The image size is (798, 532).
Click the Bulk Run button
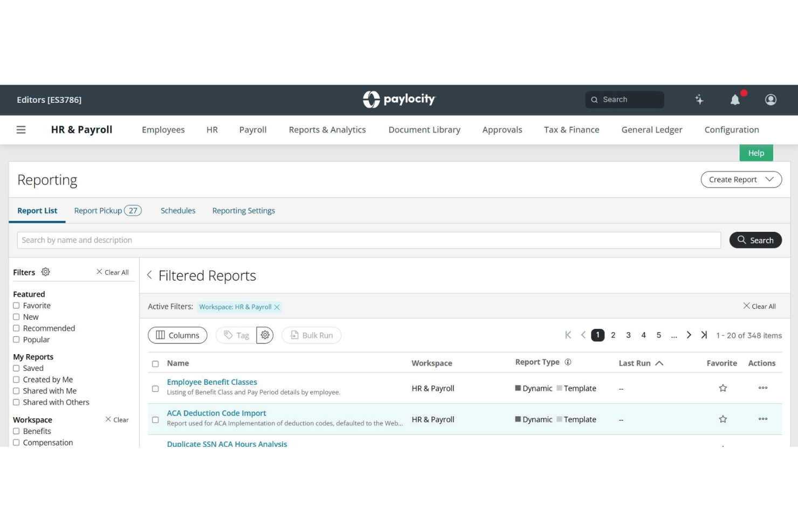[311, 335]
